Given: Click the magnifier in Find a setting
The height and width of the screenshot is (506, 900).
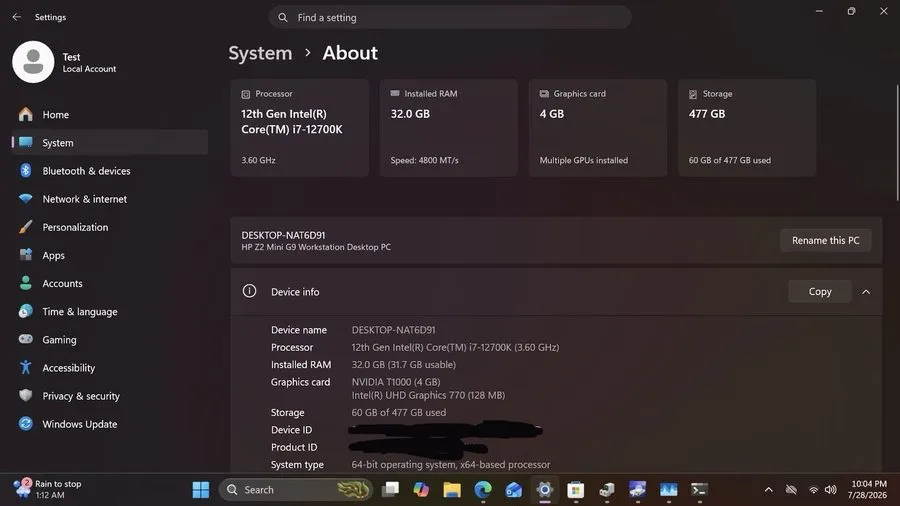Looking at the screenshot, I should pyautogui.click(x=283, y=18).
